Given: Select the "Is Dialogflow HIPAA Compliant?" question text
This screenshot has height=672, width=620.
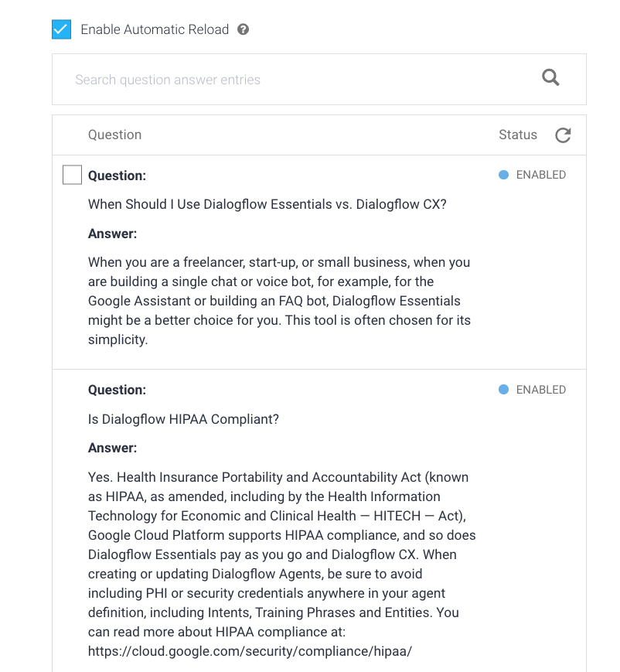Looking at the screenshot, I should point(183,419).
